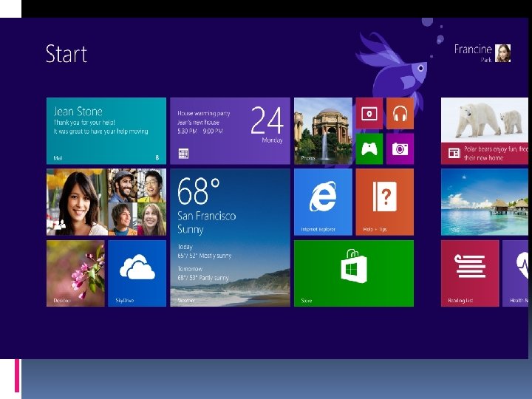Open the People tile with faces
Viewport: 532px width, 399px height.
(106, 202)
